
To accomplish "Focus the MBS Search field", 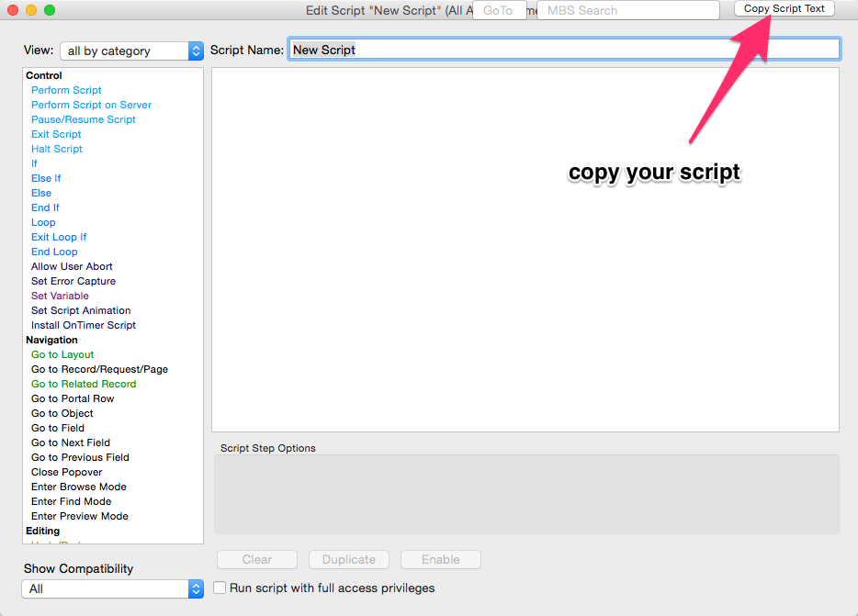I will [x=627, y=10].
